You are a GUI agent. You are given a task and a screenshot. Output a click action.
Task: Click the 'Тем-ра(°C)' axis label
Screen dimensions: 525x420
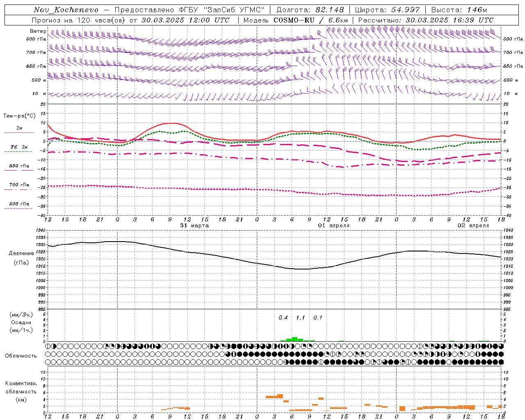tap(19, 116)
